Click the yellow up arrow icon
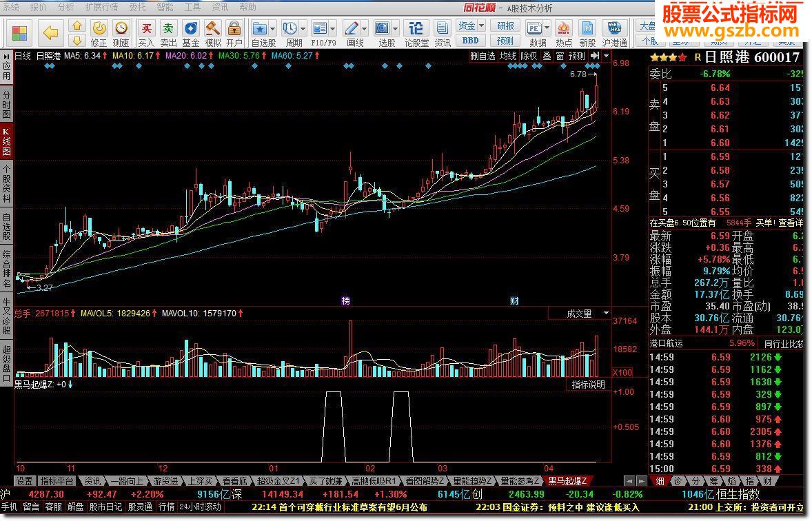Viewport: 812px width, 521px height. click(77, 25)
